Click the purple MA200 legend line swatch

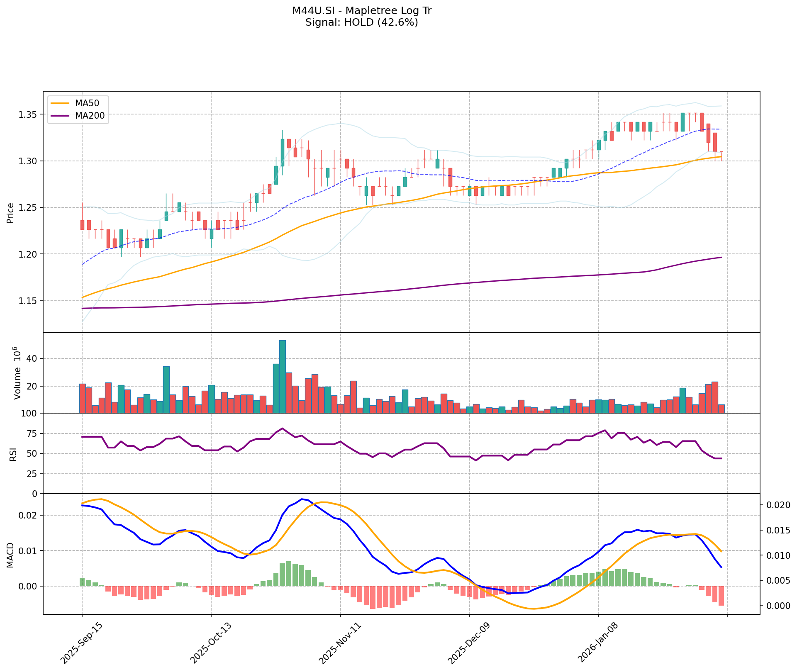click(60, 116)
